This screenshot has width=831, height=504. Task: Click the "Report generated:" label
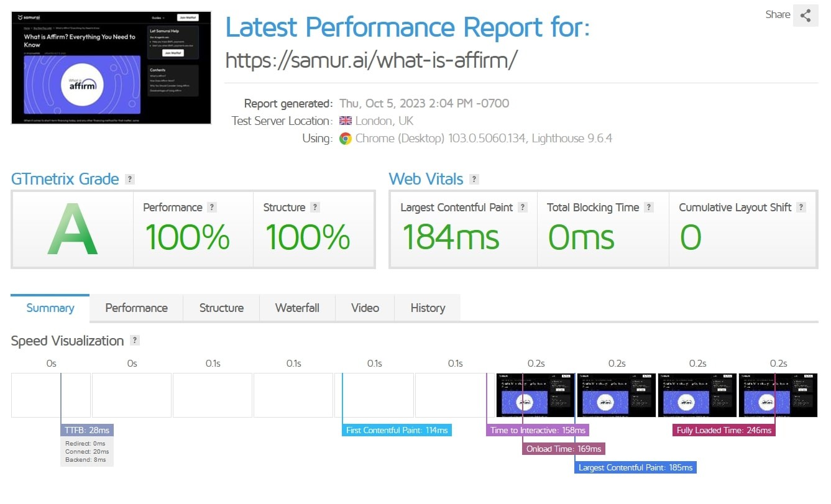[288, 104]
